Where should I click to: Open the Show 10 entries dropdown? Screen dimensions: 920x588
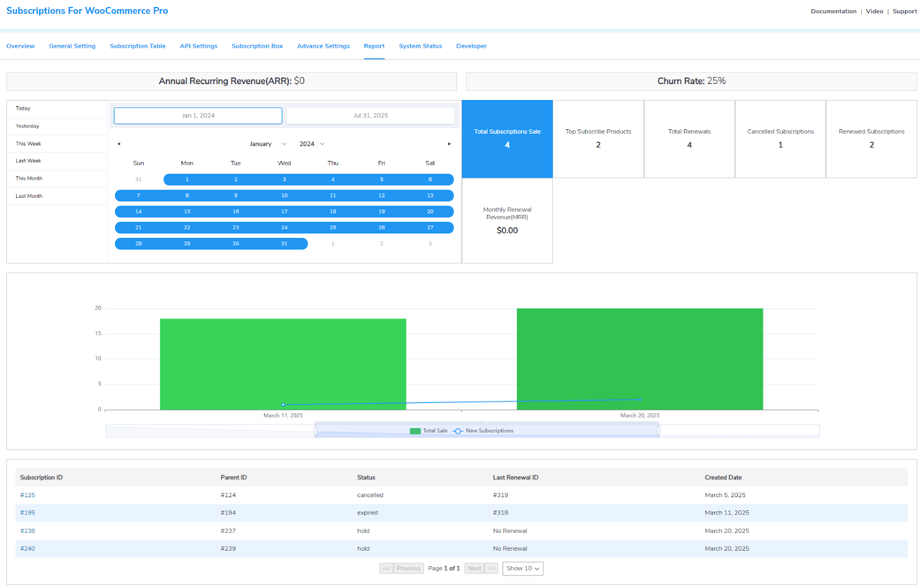pyautogui.click(x=522, y=568)
